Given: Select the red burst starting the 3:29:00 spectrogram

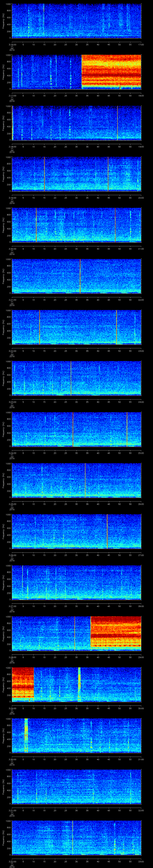Looking at the screenshot, I should click(23, 684).
